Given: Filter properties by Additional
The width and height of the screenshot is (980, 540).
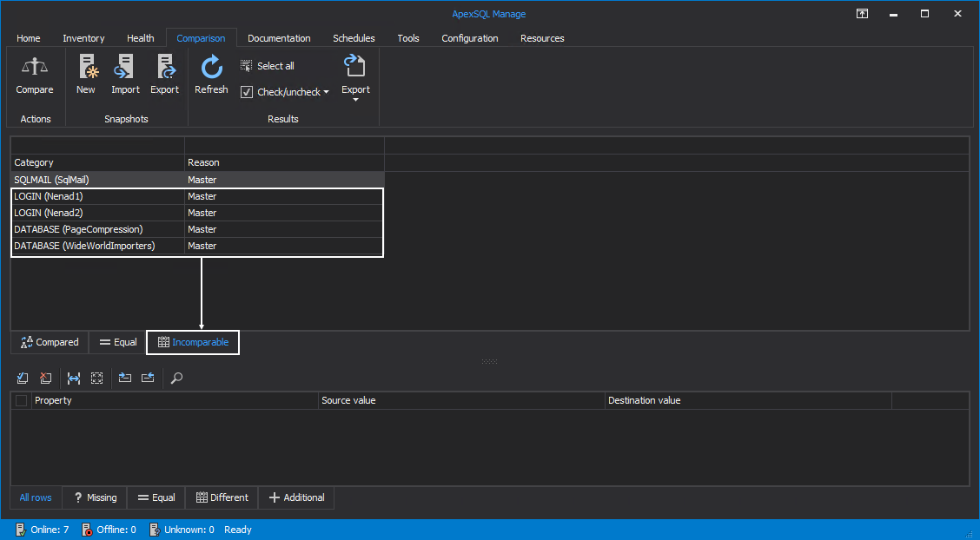Looking at the screenshot, I should (296, 497).
